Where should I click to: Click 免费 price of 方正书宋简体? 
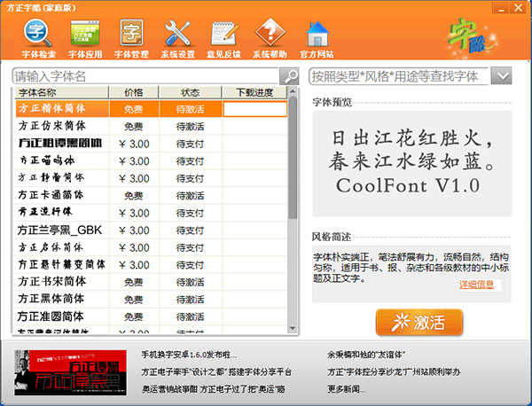click(x=133, y=282)
